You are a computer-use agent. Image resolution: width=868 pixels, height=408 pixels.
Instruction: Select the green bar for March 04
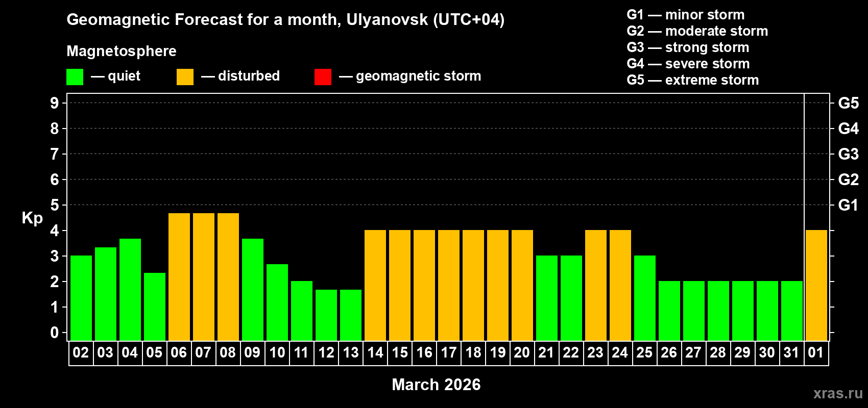pyautogui.click(x=130, y=290)
